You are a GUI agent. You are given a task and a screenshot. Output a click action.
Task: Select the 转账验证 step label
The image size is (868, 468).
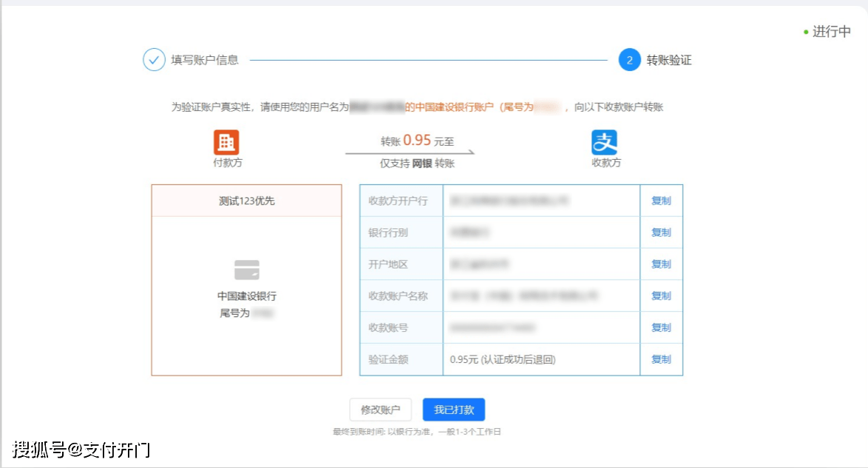[x=669, y=60]
